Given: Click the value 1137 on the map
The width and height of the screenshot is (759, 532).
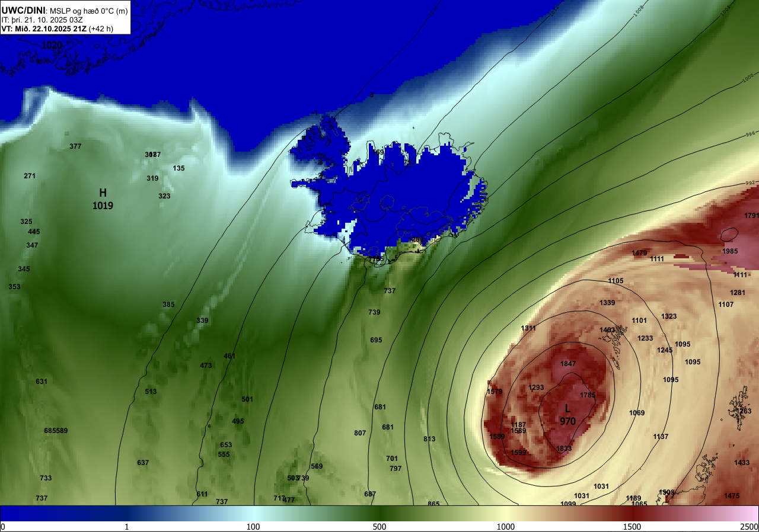Looking at the screenshot, I should tap(661, 437).
